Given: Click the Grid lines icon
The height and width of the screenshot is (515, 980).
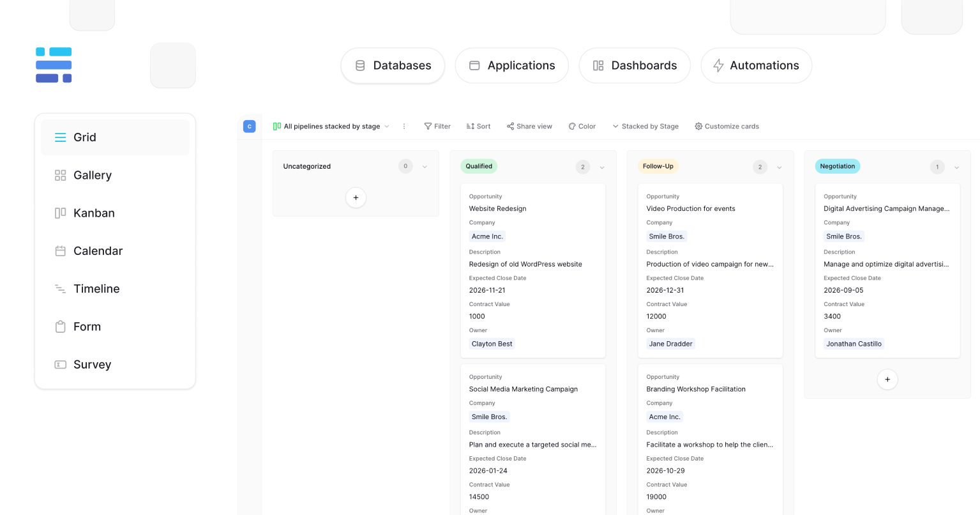Looking at the screenshot, I should click(x=60, y=137).
